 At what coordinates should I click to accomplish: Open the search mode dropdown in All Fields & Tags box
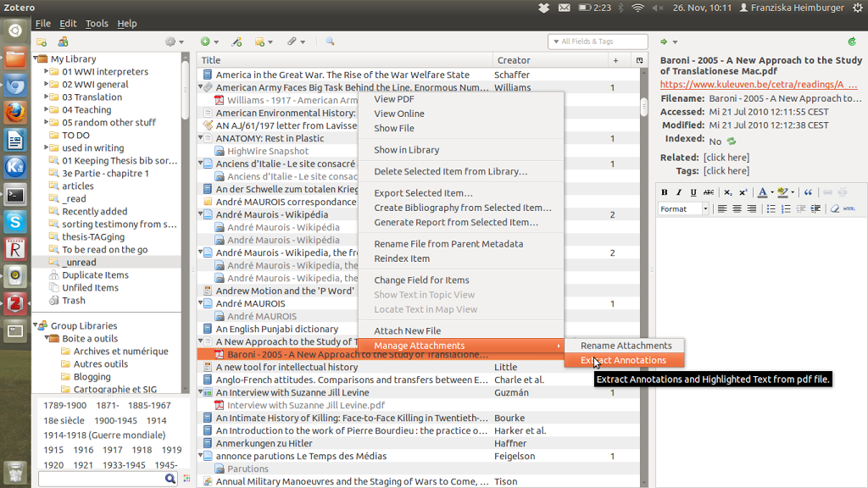pyautogui.click(x=556, y=42)
